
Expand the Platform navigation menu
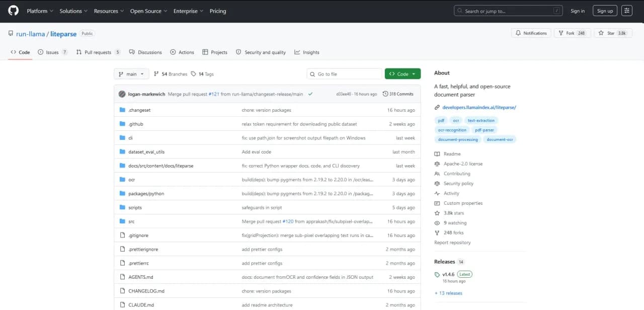point(40,11)
